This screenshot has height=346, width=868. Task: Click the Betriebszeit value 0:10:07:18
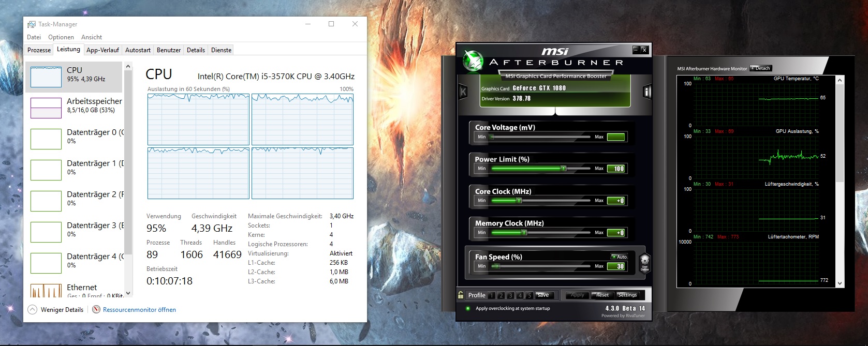click(169, 281)
